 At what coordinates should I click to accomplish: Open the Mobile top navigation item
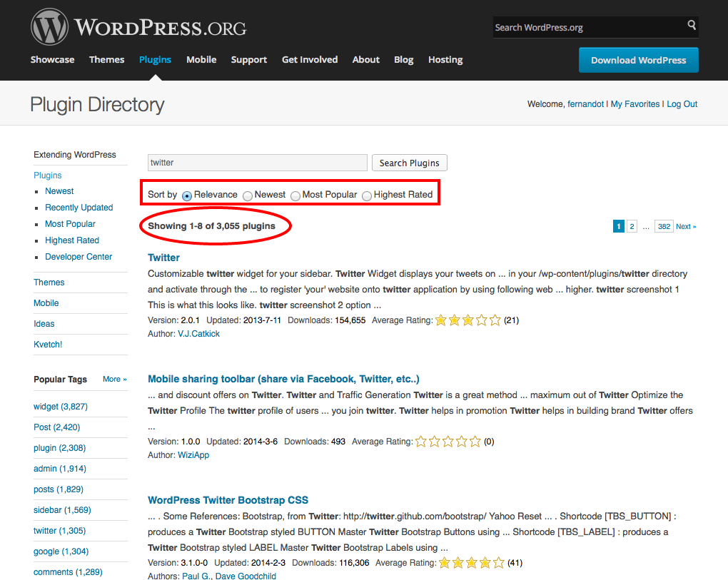click(201, 59)
